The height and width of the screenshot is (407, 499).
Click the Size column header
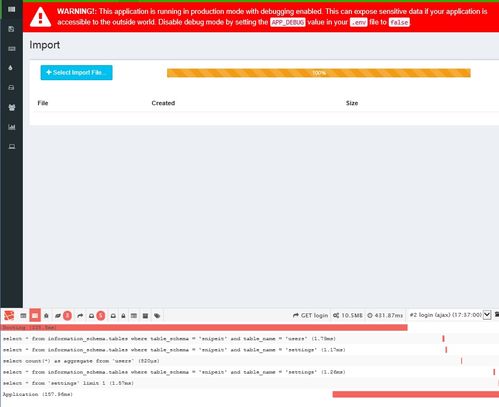coord(352,103)
